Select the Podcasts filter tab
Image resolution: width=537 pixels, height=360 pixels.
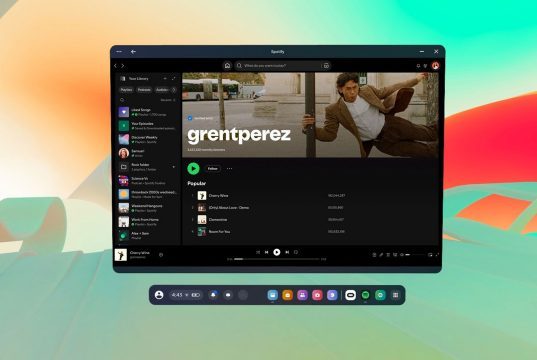click(144, 90)
